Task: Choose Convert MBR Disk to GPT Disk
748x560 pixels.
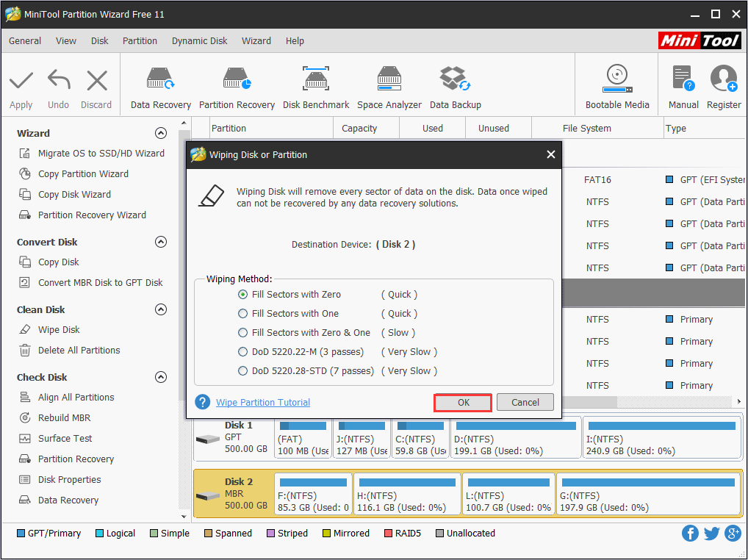Action: point(90,282)
